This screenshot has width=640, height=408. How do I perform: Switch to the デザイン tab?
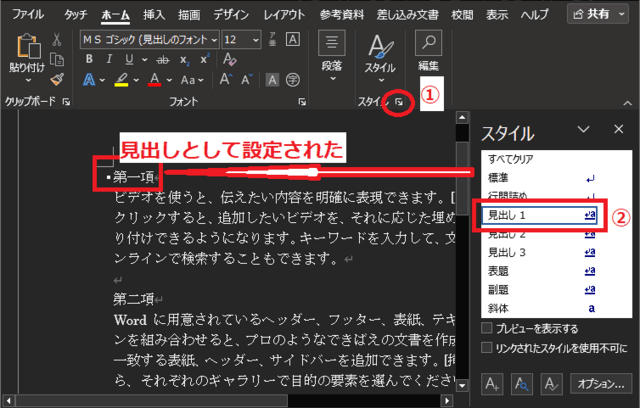231,13
